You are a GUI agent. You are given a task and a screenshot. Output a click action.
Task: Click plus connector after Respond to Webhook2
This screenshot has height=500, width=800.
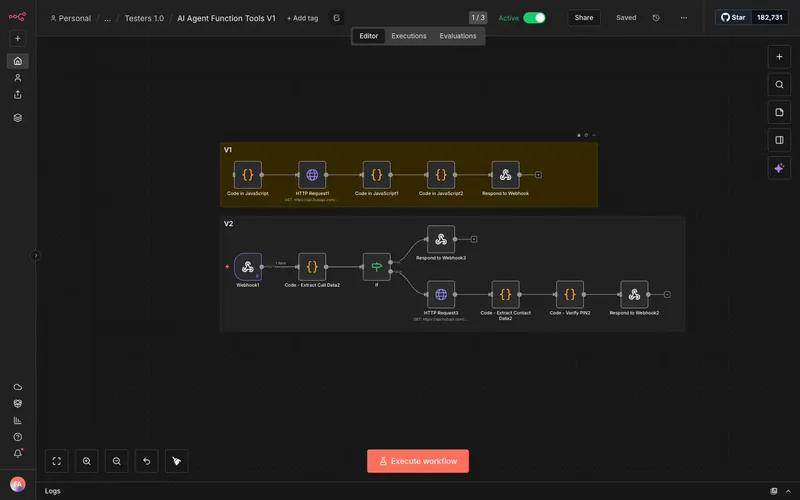[x=667, y=294]
